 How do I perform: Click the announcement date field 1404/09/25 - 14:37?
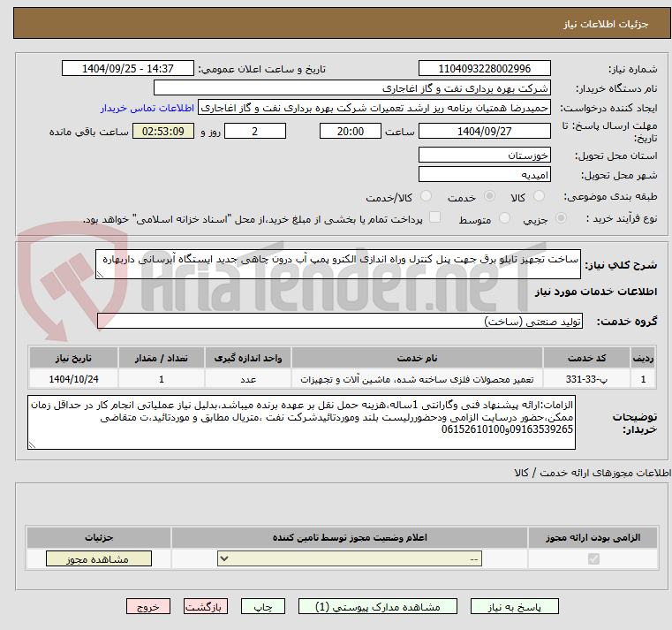coord(128,69)
